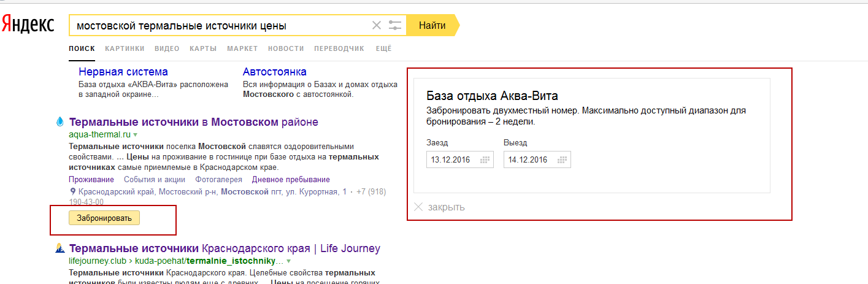Open calendar icon in Выезд date field

coord(562,160)
